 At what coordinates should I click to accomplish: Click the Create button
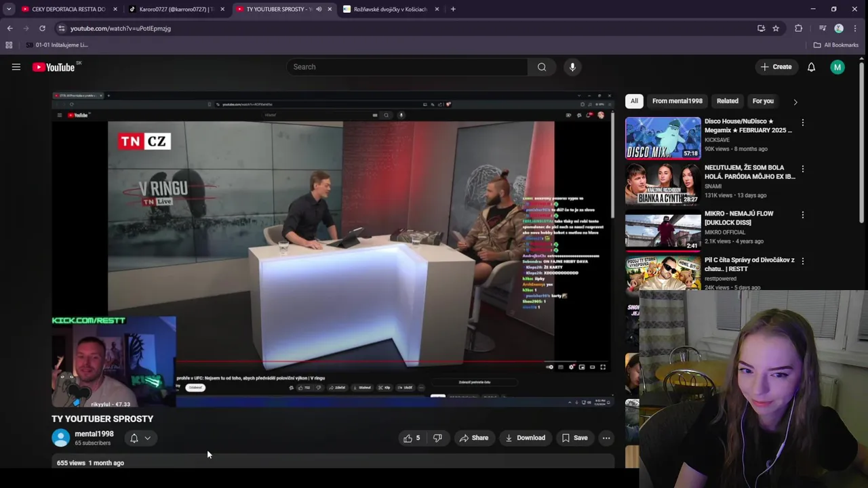coord(776,67)
